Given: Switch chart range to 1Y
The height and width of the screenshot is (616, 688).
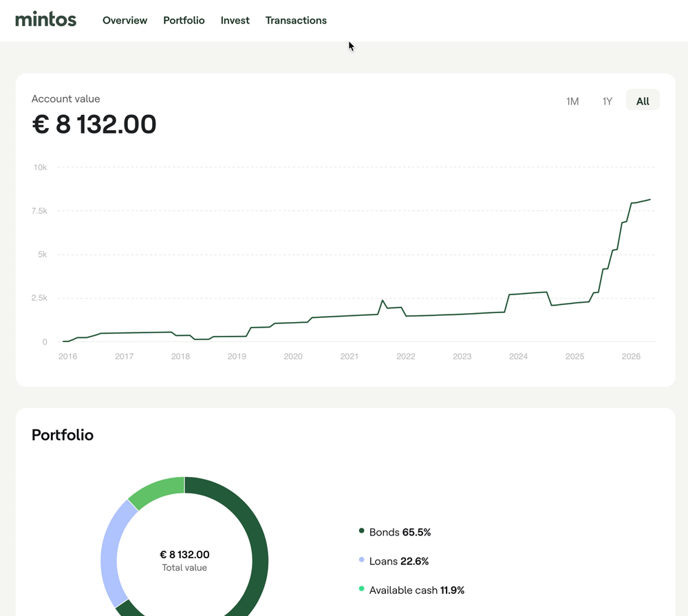Looking at the screenshot, I should (608, 101).
